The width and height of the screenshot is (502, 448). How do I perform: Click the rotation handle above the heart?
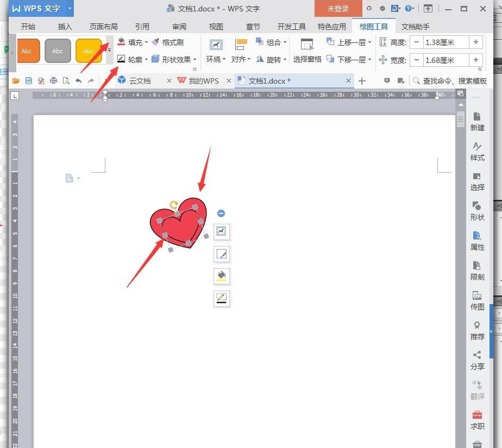pyautogui.click(x=174, y=205)
